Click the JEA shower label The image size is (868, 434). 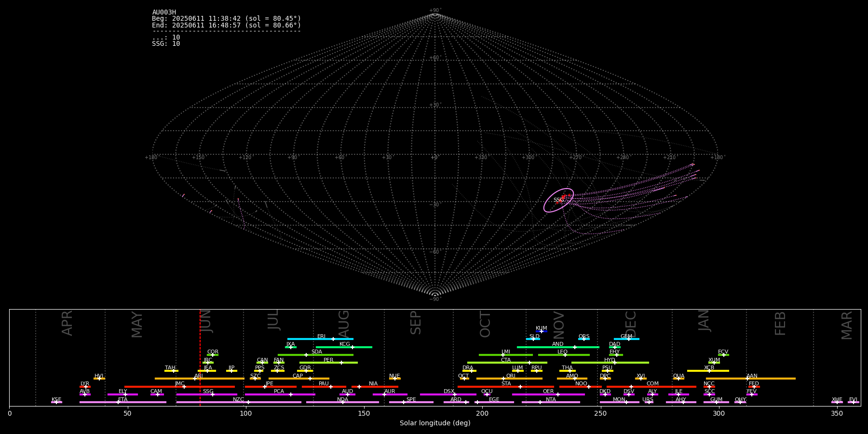[208, 368]
